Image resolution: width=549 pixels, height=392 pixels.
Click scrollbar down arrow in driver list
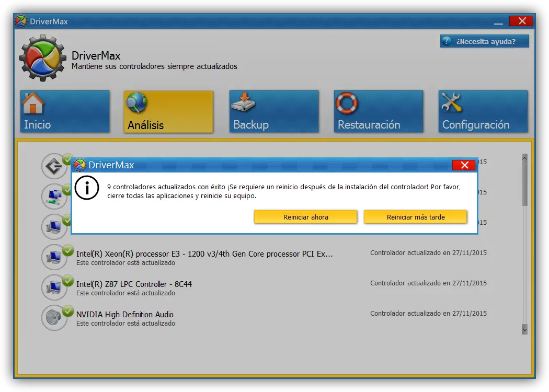pyautogui.click(x=524, y=329)
